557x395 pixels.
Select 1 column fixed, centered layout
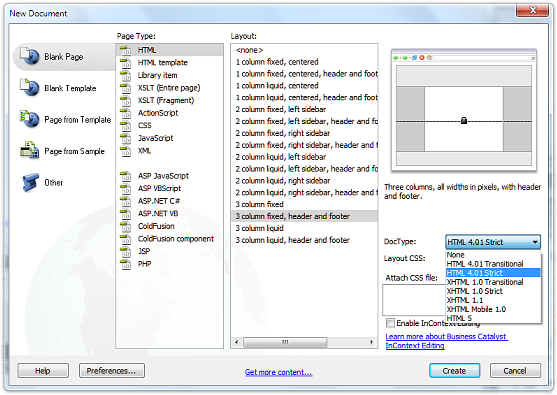pyautogui.click(x=304, y=62)
